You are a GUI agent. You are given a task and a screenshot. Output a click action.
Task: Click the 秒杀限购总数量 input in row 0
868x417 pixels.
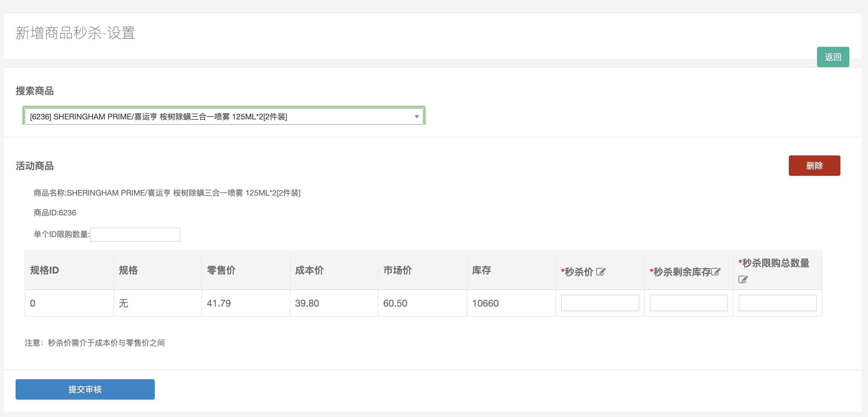[777, 303]
